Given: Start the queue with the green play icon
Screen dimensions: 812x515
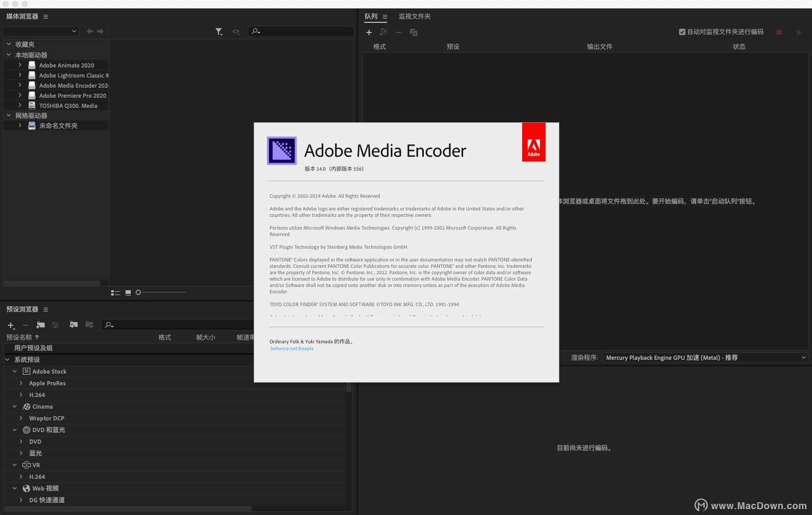Looking at the screenshot, I should coord(799,32).
